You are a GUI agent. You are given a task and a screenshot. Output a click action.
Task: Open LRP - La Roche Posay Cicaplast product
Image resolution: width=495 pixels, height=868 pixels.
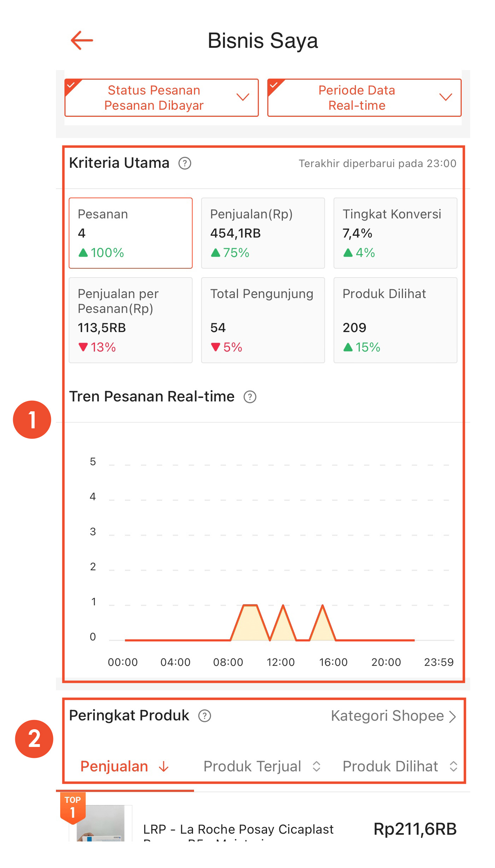click(x=238, y=833)
